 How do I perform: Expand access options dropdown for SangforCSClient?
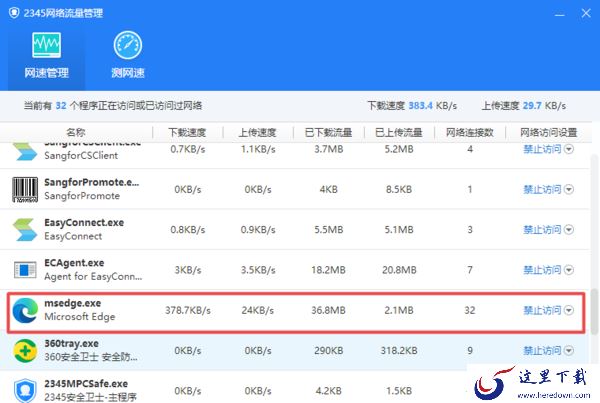point(569,149)
